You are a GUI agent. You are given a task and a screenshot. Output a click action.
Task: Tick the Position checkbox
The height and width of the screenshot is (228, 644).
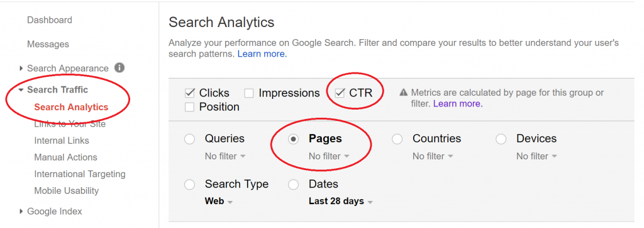pyautogui.click(x=189, y=107)
